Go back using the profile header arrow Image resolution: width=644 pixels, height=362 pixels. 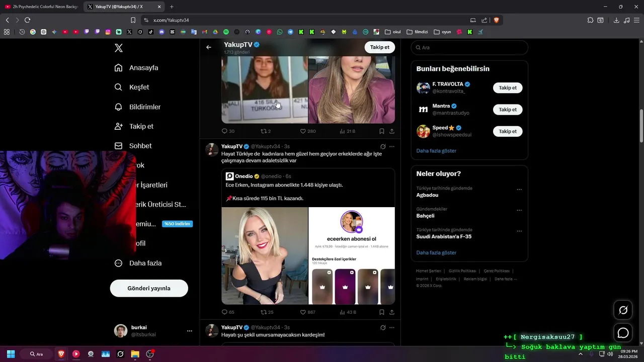tap(209, 47)
